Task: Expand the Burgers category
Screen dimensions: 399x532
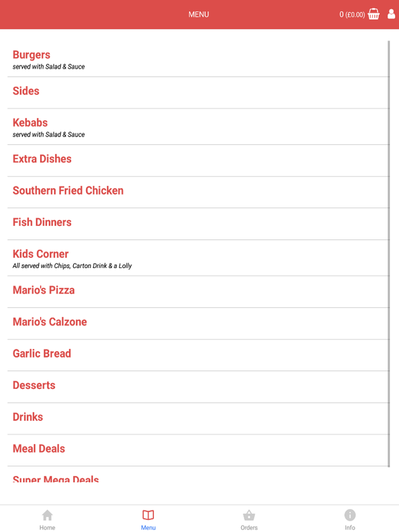Action: pyautogui.click(x=198, y=60)
